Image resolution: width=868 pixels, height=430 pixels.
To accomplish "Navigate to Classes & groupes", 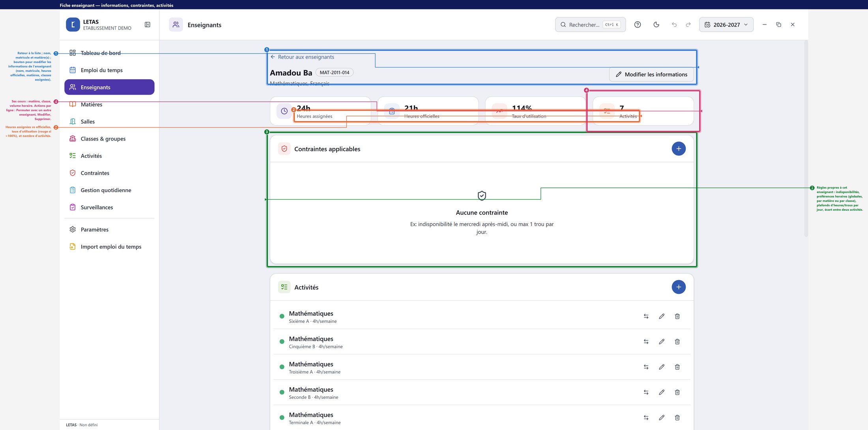I will tap(109, 139).
